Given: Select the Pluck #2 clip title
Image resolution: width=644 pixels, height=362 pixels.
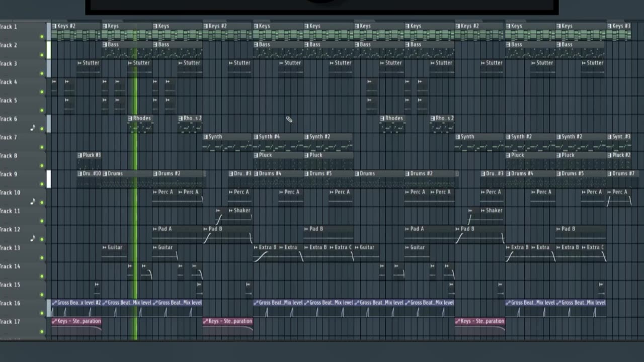Looking at the screenshot, I should click(621, 155).
